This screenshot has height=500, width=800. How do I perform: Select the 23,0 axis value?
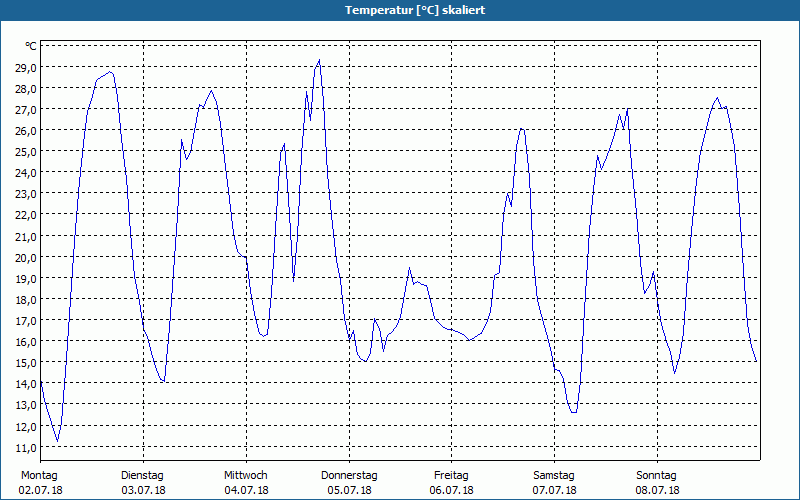pos(26,194)
